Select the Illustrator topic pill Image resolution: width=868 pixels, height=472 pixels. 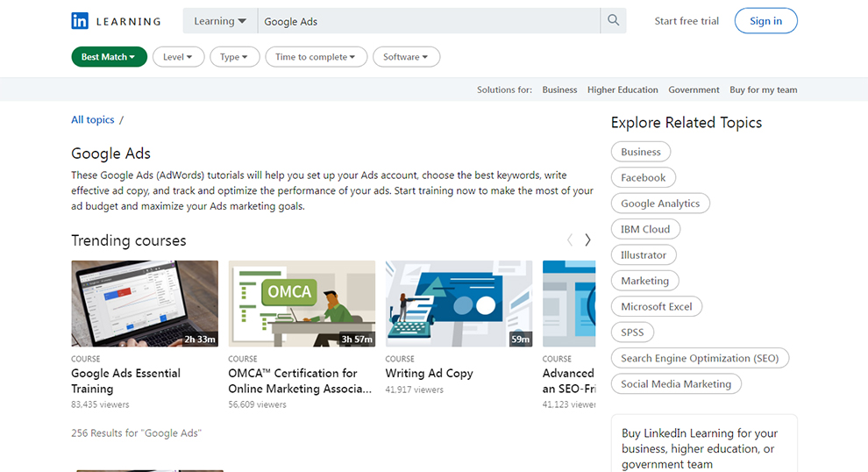(644, 254)
